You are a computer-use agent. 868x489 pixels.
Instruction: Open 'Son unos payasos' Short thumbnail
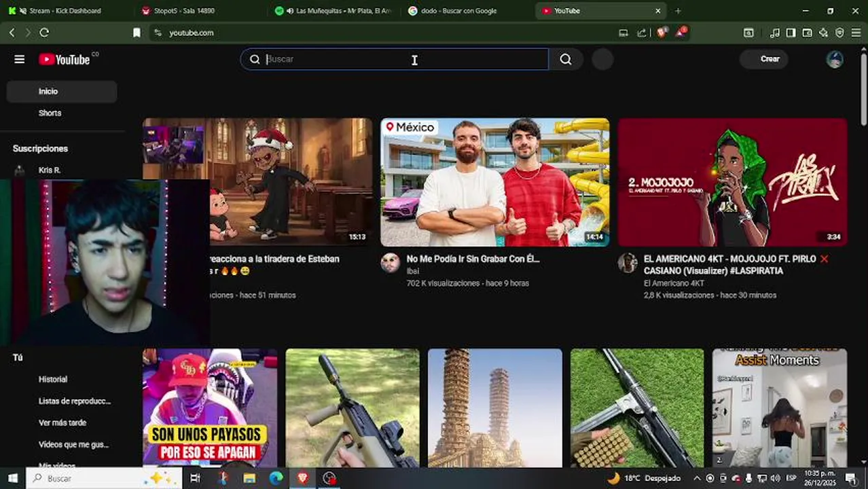coord(210,407)
